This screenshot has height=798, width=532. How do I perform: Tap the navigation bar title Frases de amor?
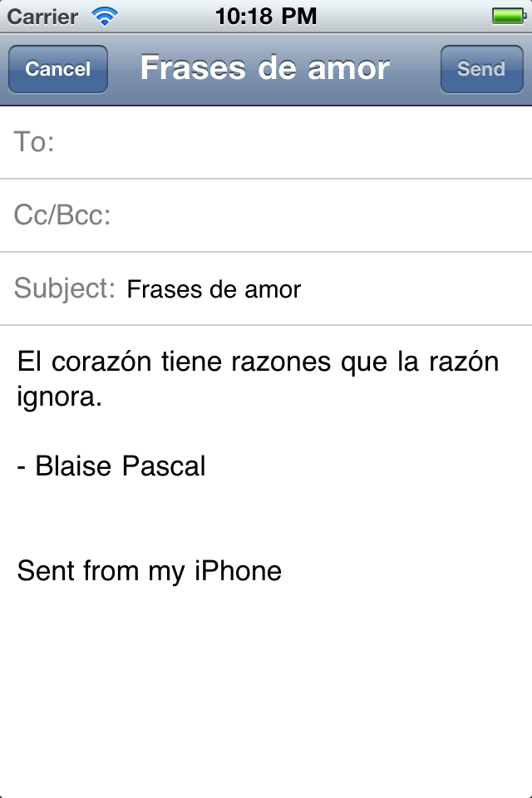point(265,68)
